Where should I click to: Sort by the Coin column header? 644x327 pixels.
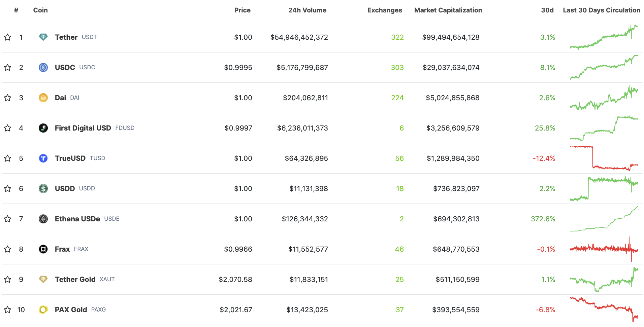click(40, 10)
